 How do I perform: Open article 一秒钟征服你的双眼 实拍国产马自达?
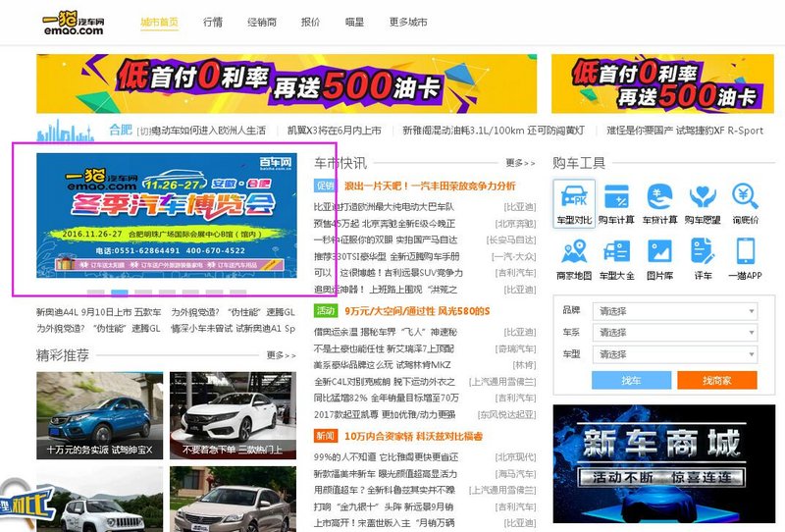click(x=386, y=239)
